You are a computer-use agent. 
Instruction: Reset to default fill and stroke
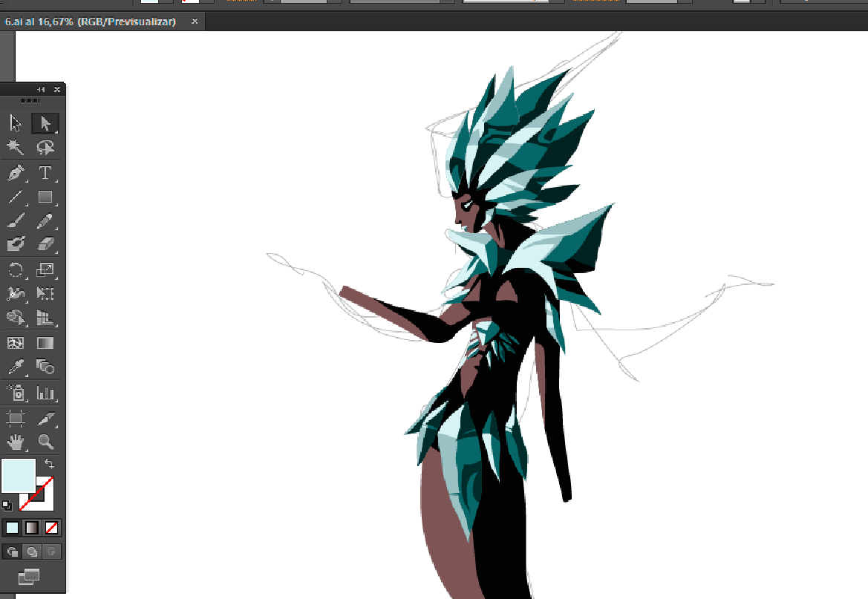pos(6,505)
